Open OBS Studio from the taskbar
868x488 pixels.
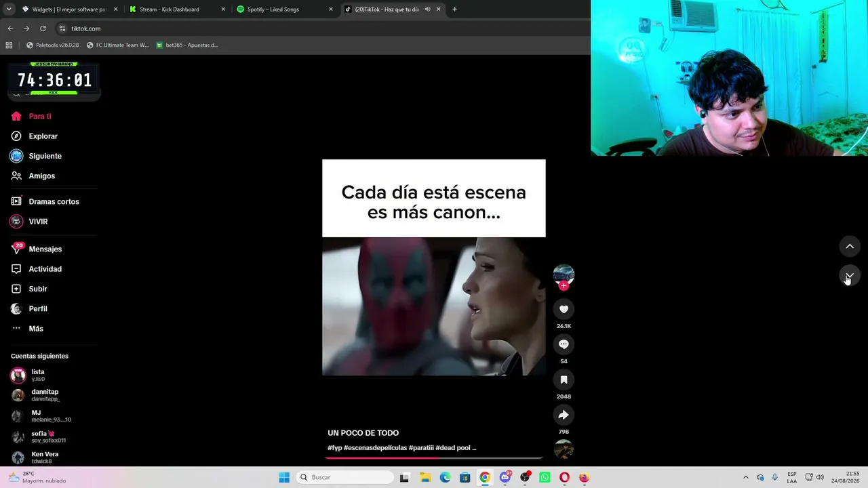pyautogui.click(x=525, y=477)
